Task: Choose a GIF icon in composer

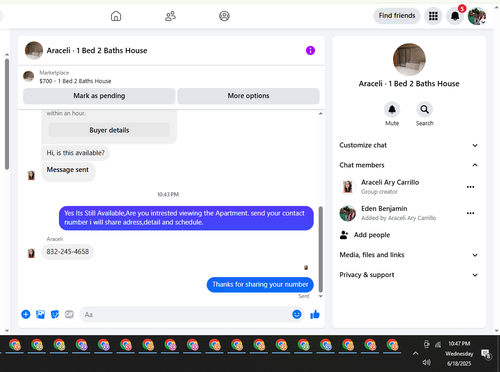Action: pyautogui.click(x=69, y=314)
